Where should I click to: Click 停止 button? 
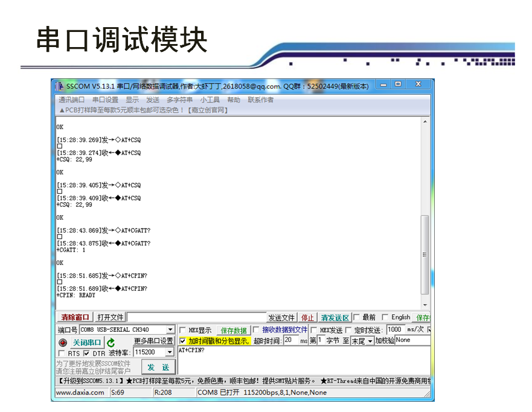click(307, 317)
